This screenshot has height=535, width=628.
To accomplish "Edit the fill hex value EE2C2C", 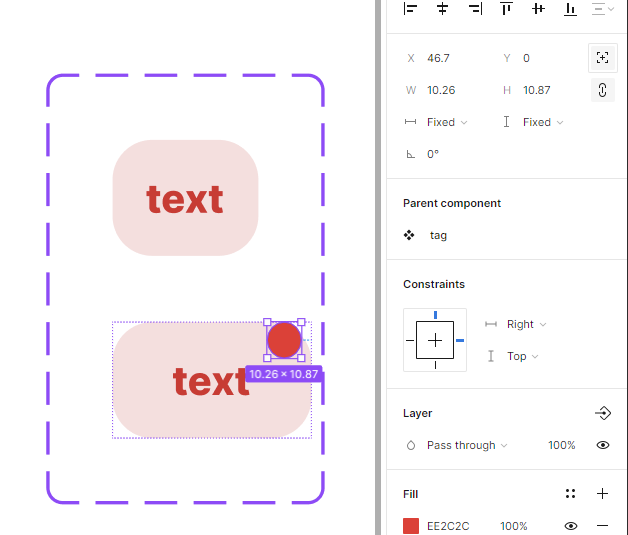I will click(448, 526).
